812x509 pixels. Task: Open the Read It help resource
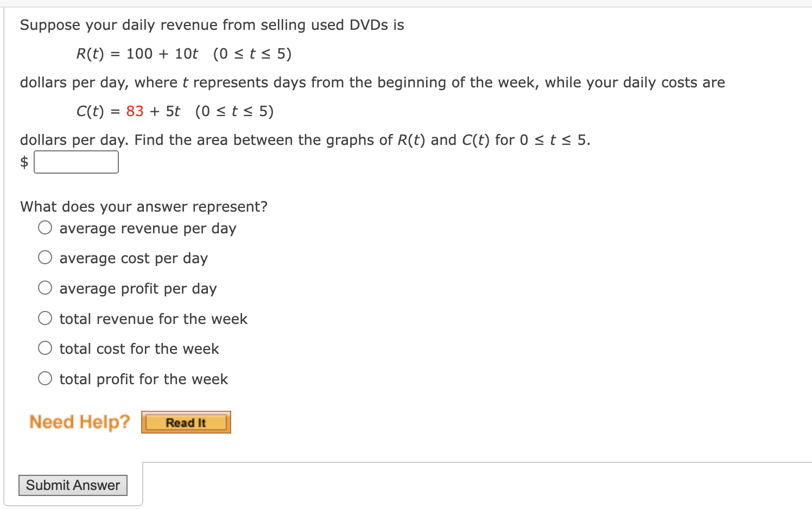coord(186,422)
